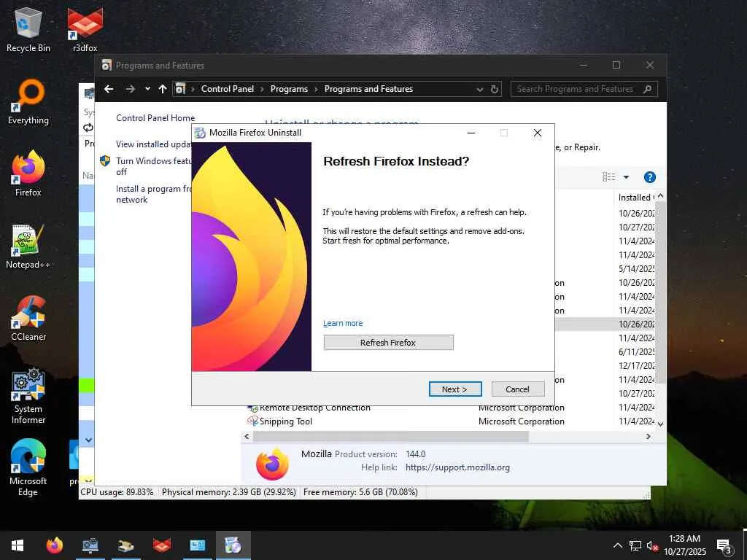
Task: Click Physical memory in System Informer status bar
Action: click(x=228, y=492)
